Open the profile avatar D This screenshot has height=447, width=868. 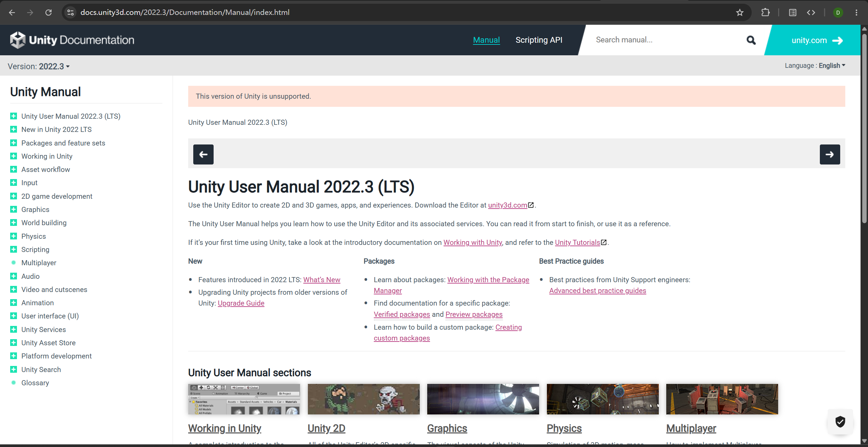(x=838, y=13)
